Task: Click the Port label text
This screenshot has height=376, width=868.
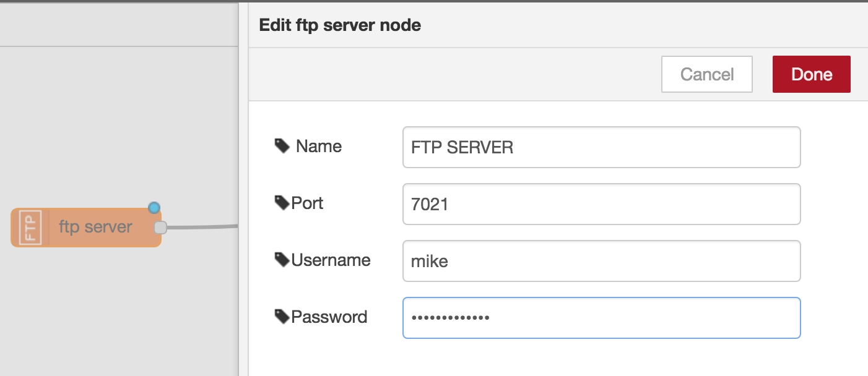Action: (x=307, y=203)
